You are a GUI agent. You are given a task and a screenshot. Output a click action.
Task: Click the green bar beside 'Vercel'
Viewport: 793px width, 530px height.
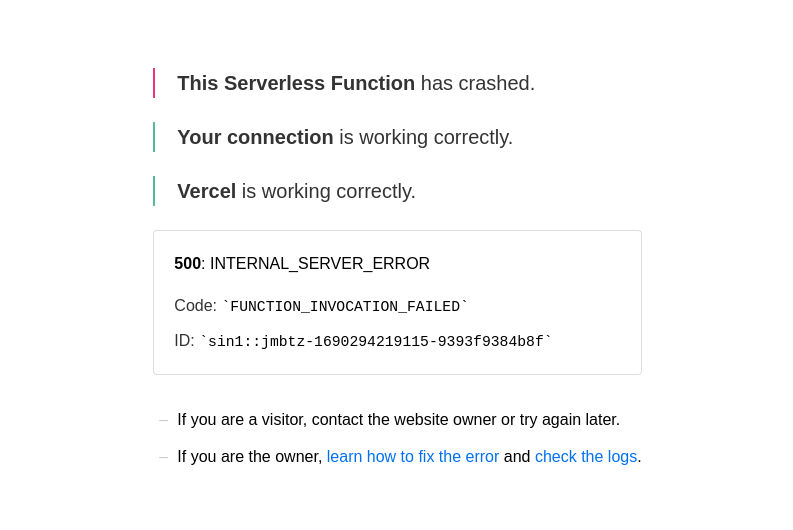154,191
